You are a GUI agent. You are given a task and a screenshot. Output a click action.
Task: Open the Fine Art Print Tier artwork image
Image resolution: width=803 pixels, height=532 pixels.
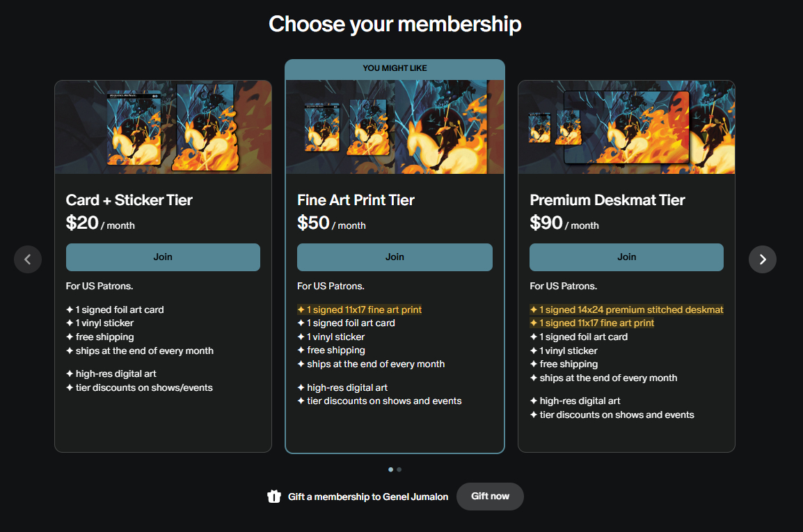pos(395,127)
